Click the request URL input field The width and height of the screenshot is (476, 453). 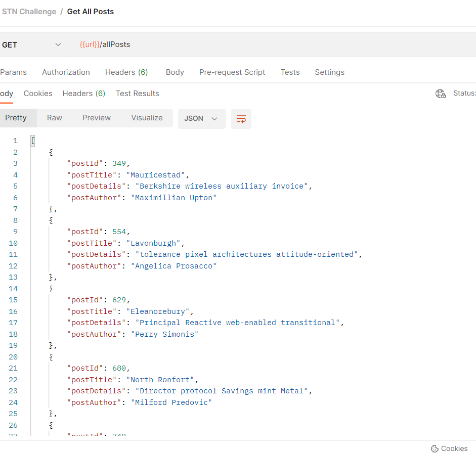point(272,44)
